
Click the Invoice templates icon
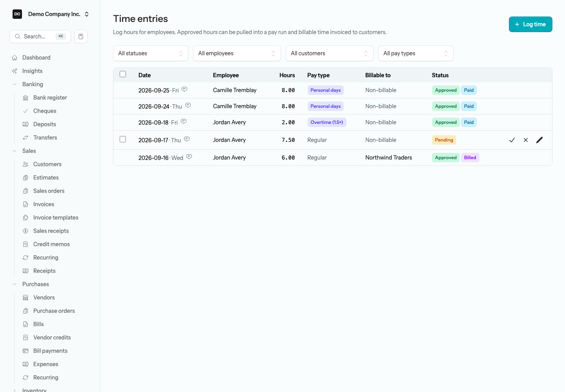26,218
